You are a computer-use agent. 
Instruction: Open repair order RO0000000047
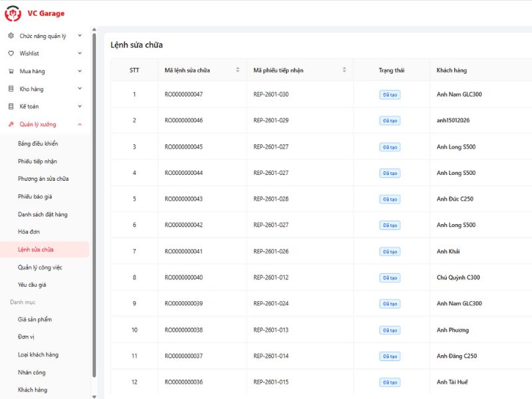[184, 94]
